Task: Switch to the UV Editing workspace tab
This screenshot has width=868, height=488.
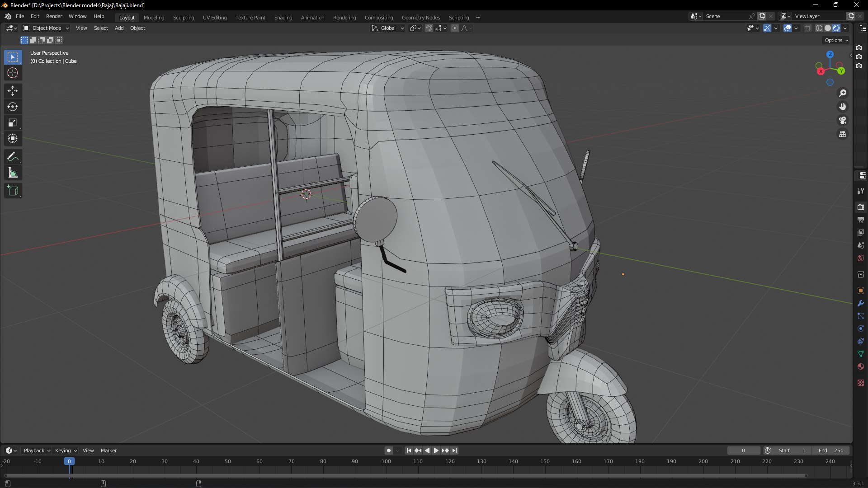Action: 215,18
